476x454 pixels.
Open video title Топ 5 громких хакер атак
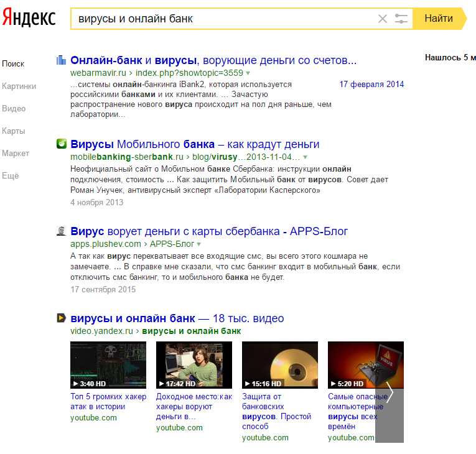pyautogui.click(x=108, y=402)
